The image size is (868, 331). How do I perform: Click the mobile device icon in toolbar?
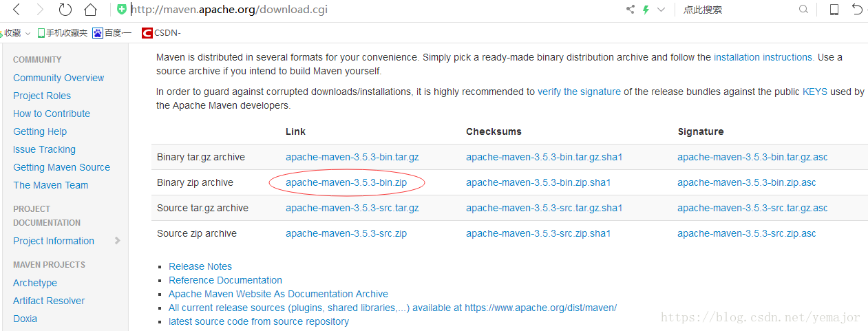click(834, 10)
